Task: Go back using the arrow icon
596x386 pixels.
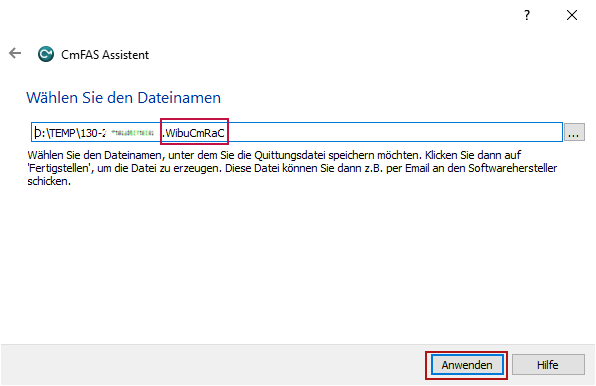Action: (x=15, y=53)
